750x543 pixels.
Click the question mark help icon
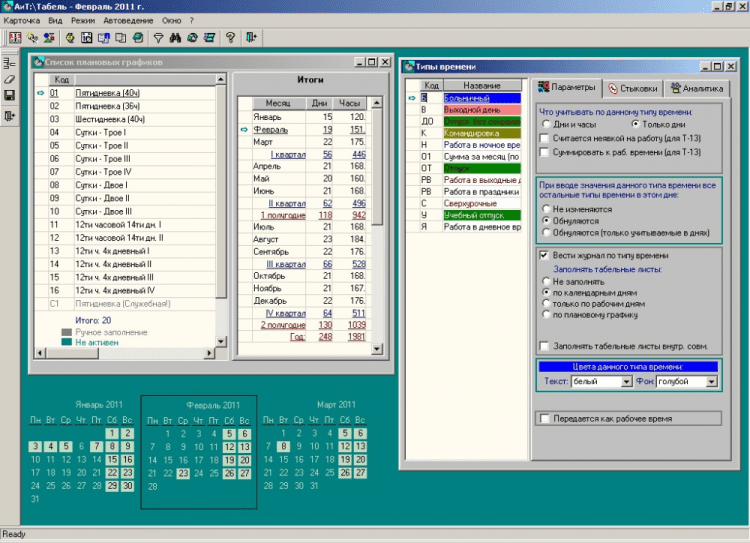pos(229,38)
